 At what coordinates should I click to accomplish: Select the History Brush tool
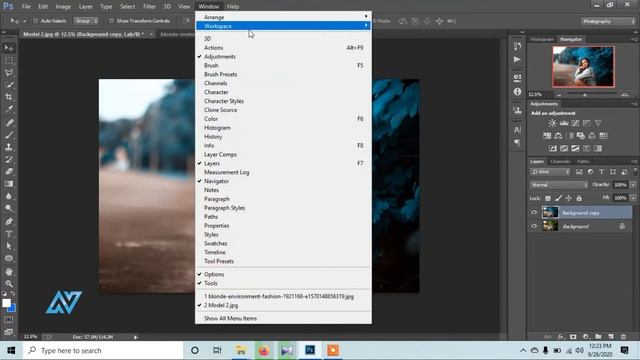(9, 159)
